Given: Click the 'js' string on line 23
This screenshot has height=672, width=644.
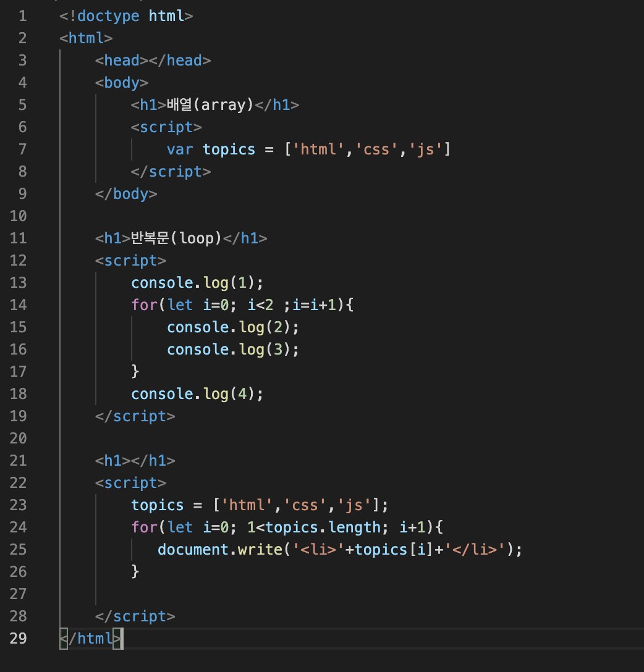Looking at the screenshot, I should tap(354, 505).
